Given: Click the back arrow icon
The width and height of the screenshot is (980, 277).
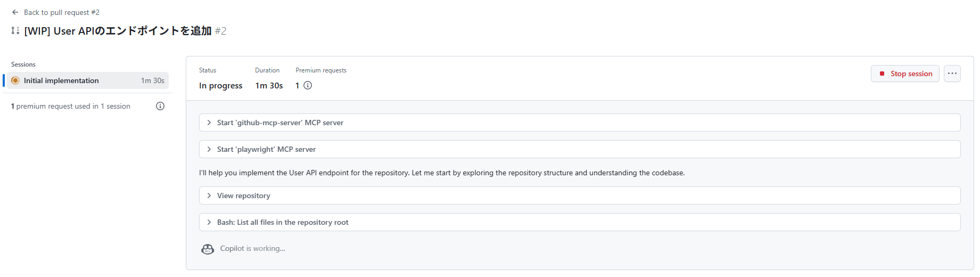Looking at the screenshot, I should pyautogui.click(x=15, y=12).
